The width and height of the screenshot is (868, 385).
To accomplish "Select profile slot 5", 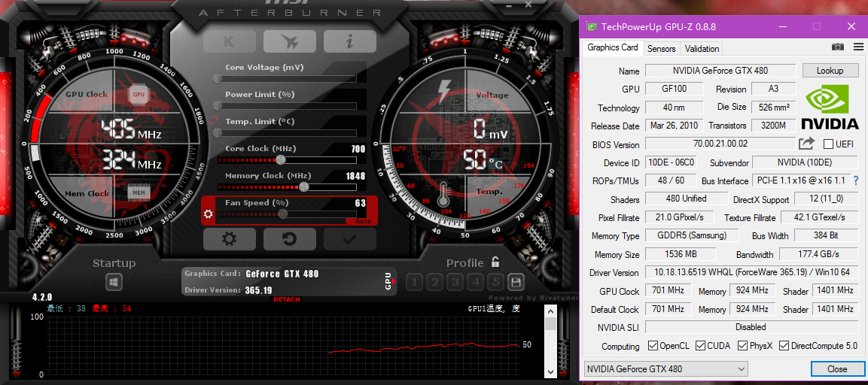I will pos(495,283).
